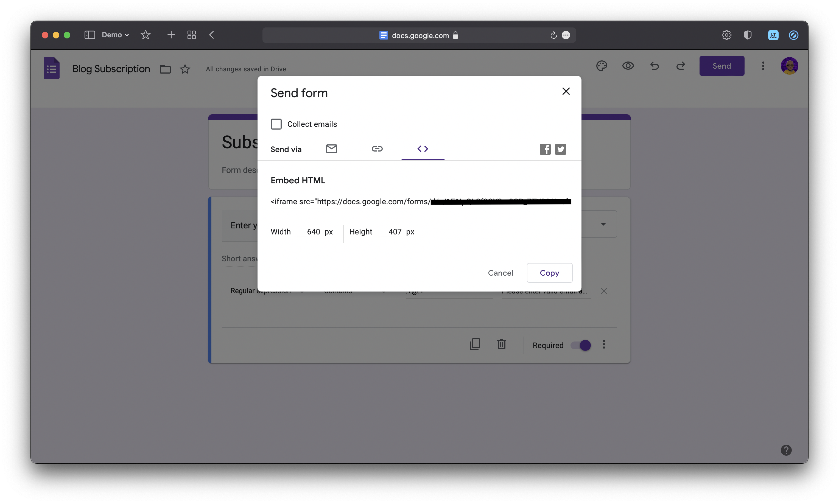Screen dimensions: 839x504
Task: Expand the question type dropdown arrow
Action: coord(603,224)
